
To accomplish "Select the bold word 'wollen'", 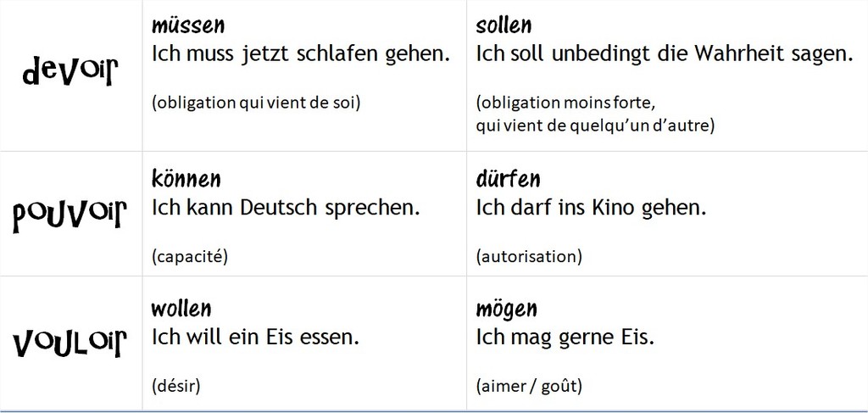I will click(x=181, y=308).
